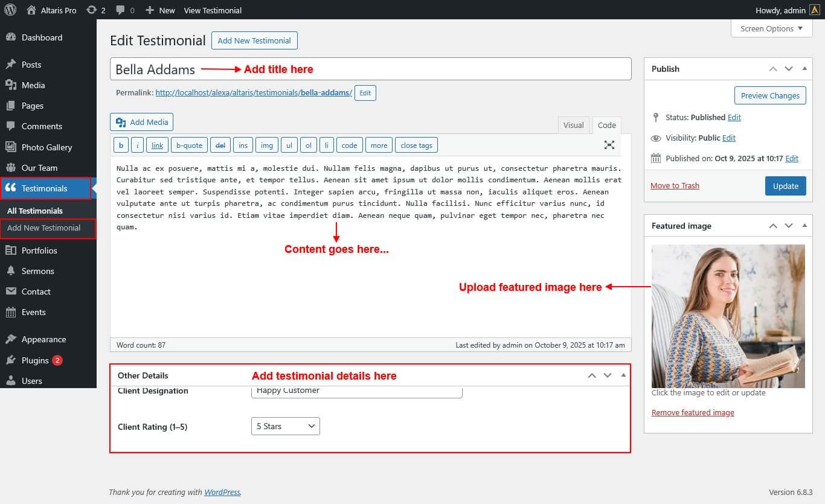Switch to the Visual editor tab
Viewport: 825px width, 504px height.
coord(573,125)
